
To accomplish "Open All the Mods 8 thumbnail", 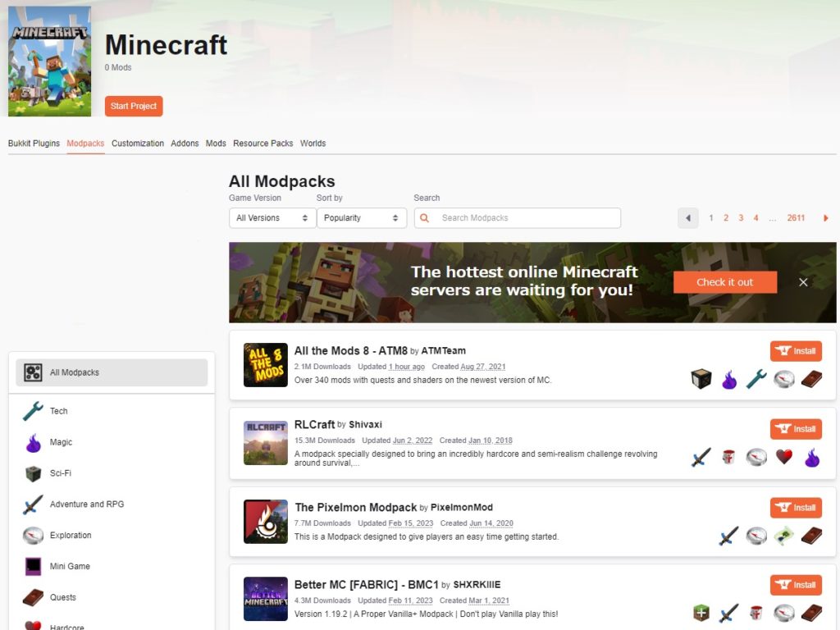I will [265, 365].
